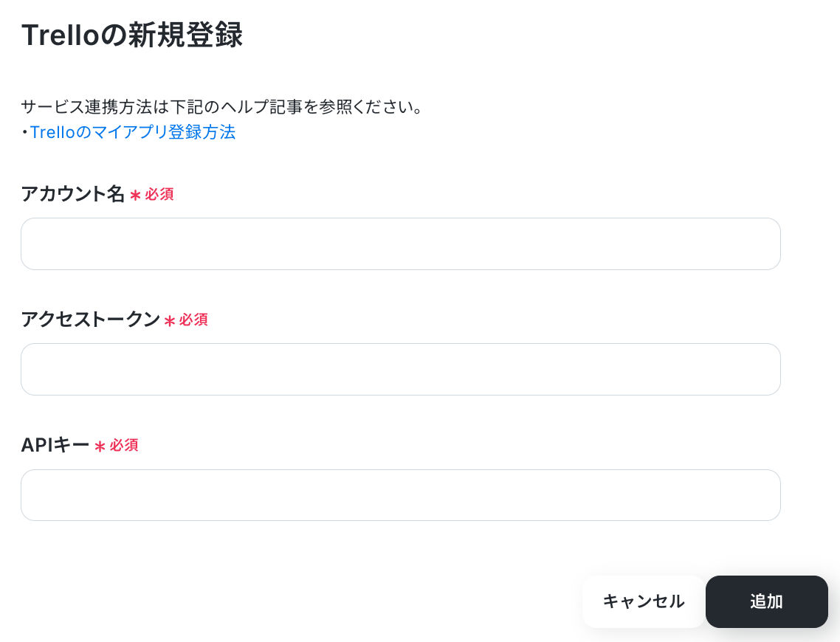Select the APIキー input field

pyautogui.click(x=400, y=494)
